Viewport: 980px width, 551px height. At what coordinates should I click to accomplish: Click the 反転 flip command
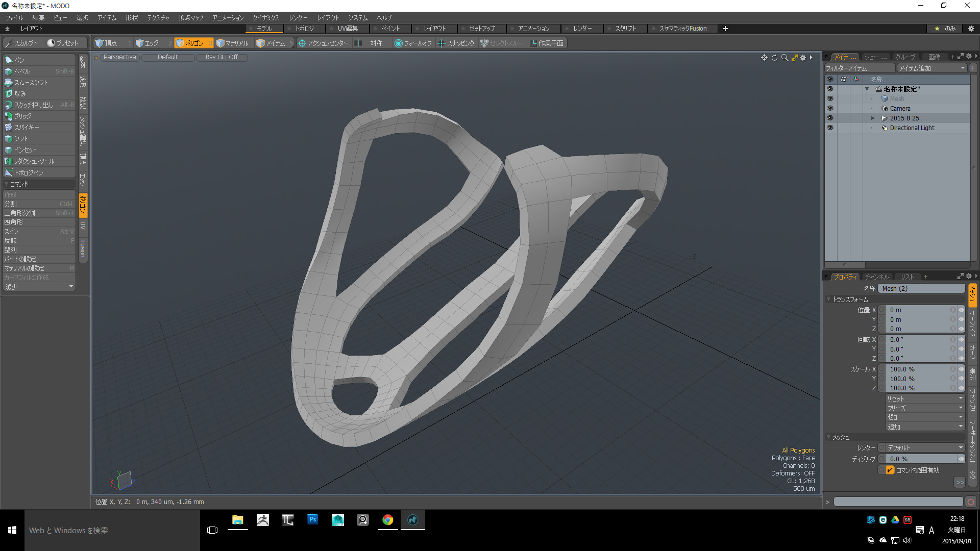[39, 240]
